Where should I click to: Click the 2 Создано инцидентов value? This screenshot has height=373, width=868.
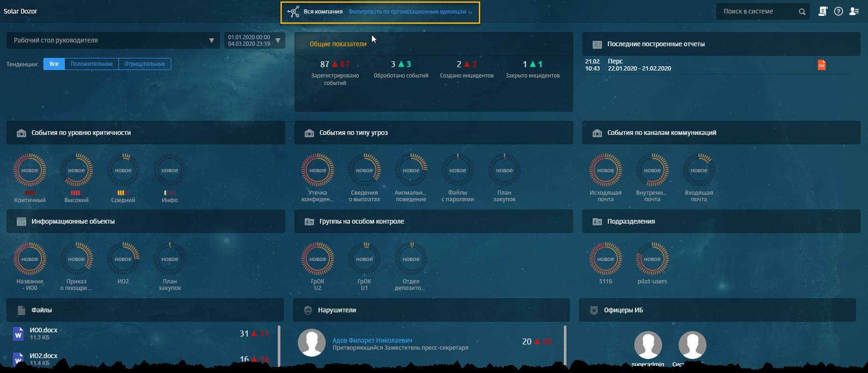(x=459, y=64)
